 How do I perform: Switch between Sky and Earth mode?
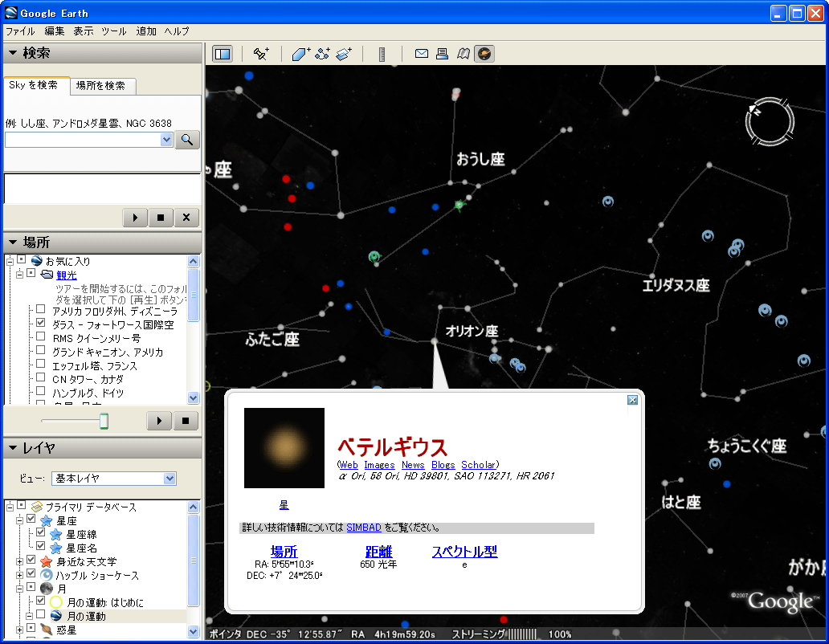point(484,54)
